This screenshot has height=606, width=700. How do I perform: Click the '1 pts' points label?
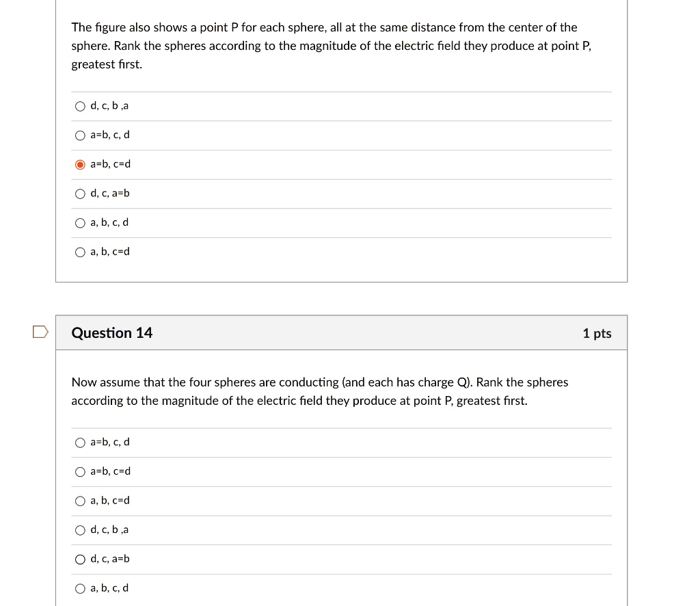597,334
